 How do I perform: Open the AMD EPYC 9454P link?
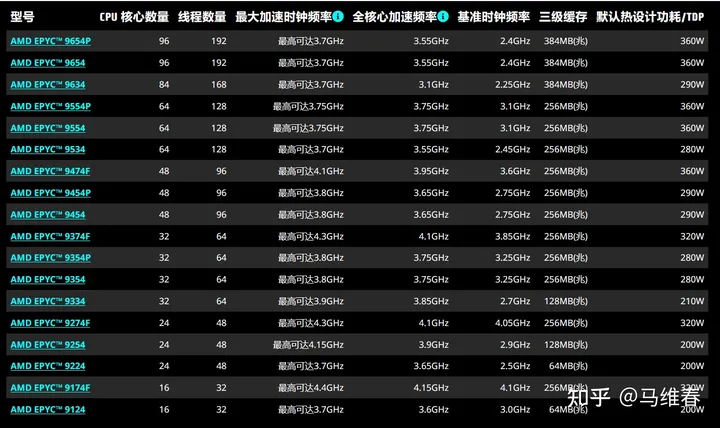[51, 193]
